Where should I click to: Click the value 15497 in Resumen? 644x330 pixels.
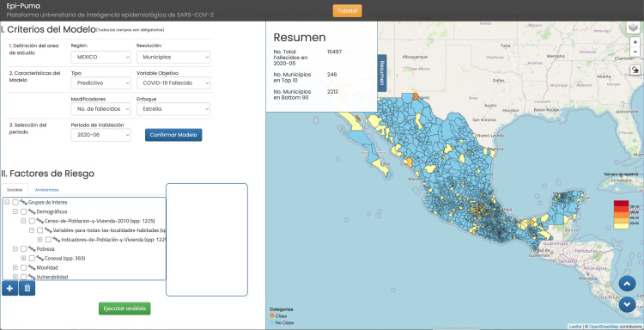[x=334, y=52]
